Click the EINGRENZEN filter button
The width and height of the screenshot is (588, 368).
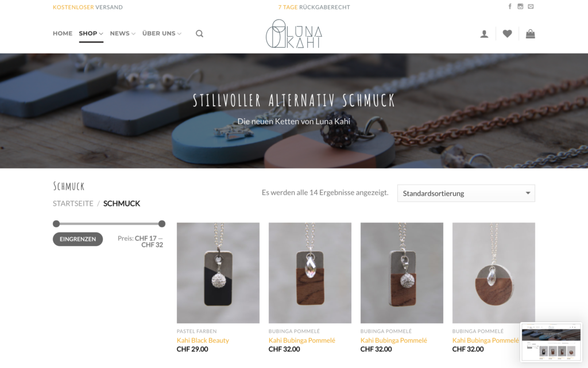78,239
